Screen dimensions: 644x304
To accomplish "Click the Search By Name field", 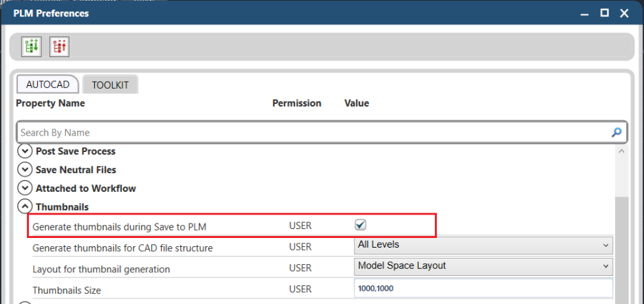I will (310, 133).
